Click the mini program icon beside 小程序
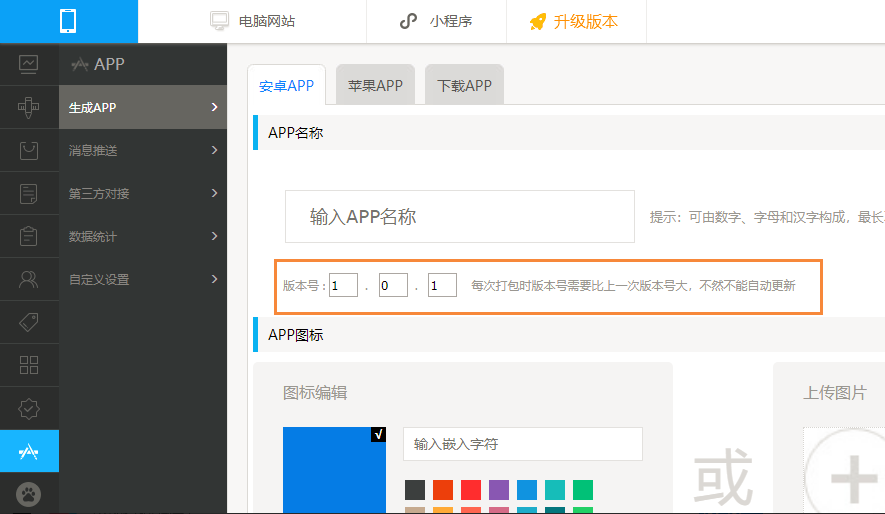This screenshot has height=514, width=885. point(408,21)
